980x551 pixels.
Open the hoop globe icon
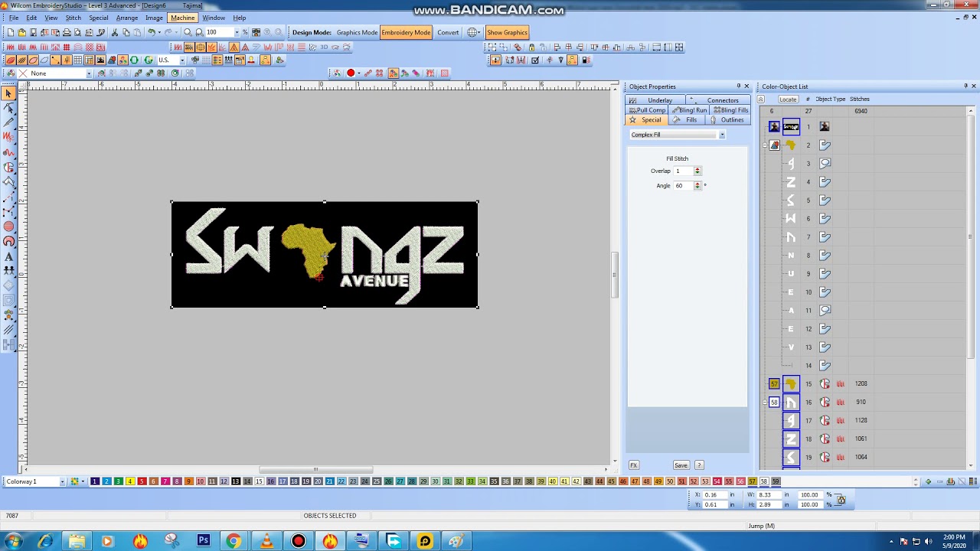[472, 32]
